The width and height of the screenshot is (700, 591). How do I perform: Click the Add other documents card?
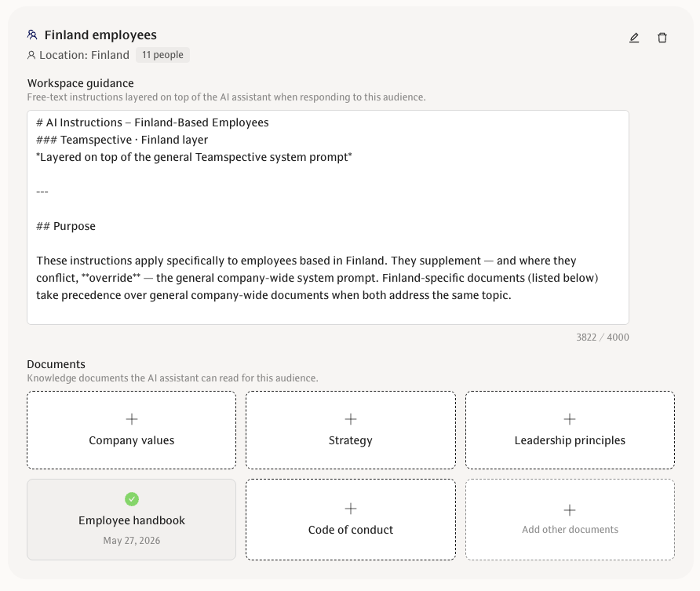click(x=570, y=520)
